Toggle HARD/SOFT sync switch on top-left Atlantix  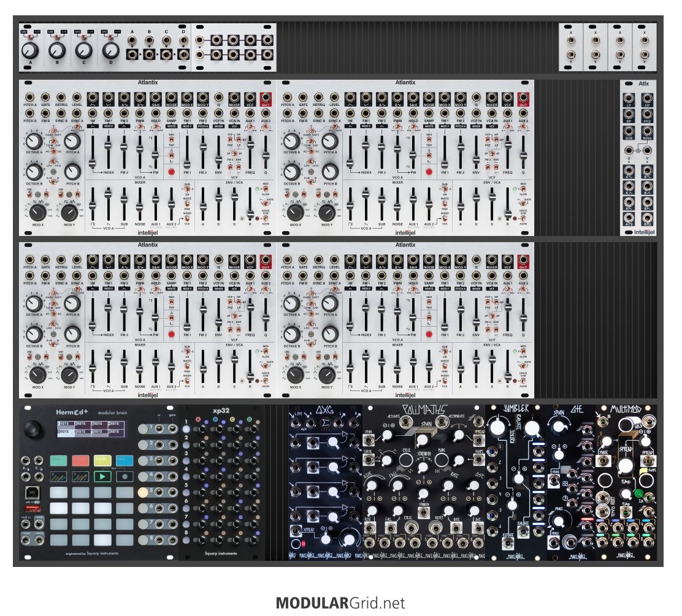tap(53, 131)
